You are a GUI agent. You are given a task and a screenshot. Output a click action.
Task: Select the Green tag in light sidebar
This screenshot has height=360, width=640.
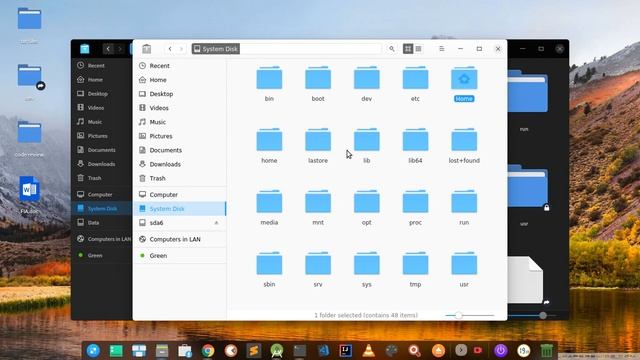[180, 256]
